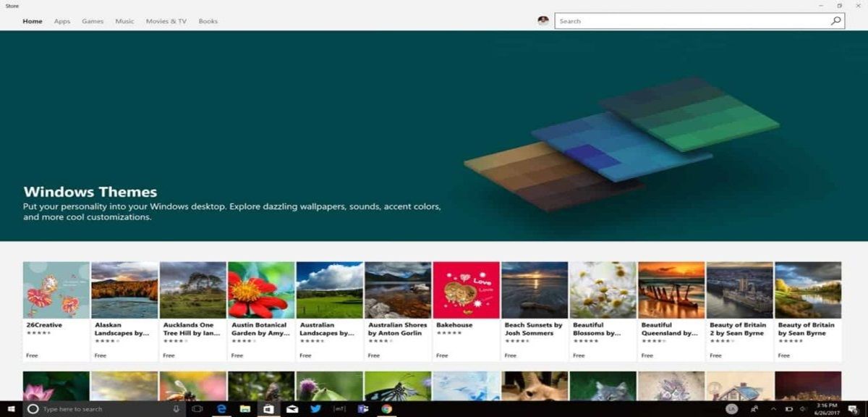Screen dimensions: 868x417
Task: Open the People icon in the taskbar
Action: pos(754,409)
